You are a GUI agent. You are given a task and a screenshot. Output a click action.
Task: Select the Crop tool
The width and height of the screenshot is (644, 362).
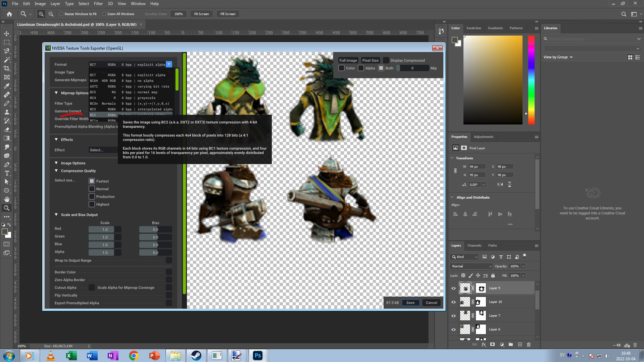6,68
